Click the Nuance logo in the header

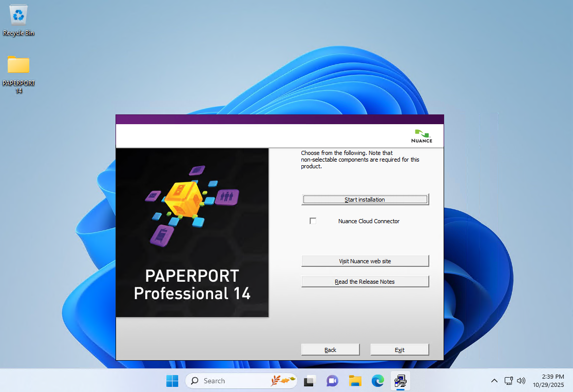(x=422, y=136)
